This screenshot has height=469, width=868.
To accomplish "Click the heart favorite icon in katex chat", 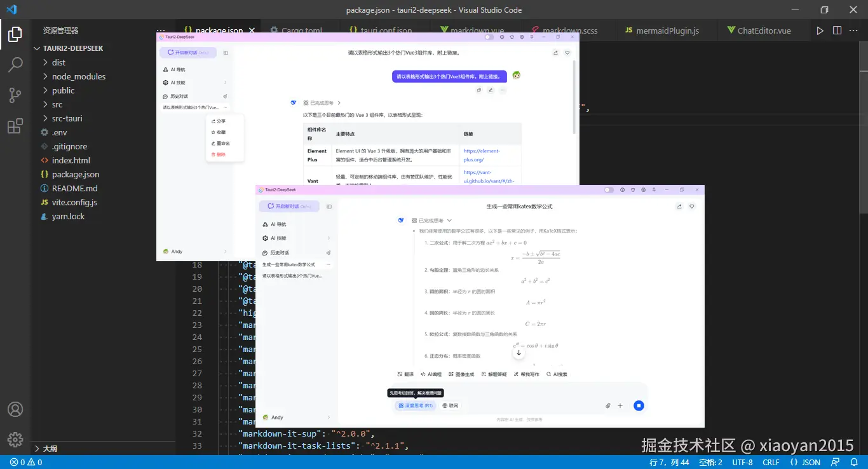I will click(692, 207).
